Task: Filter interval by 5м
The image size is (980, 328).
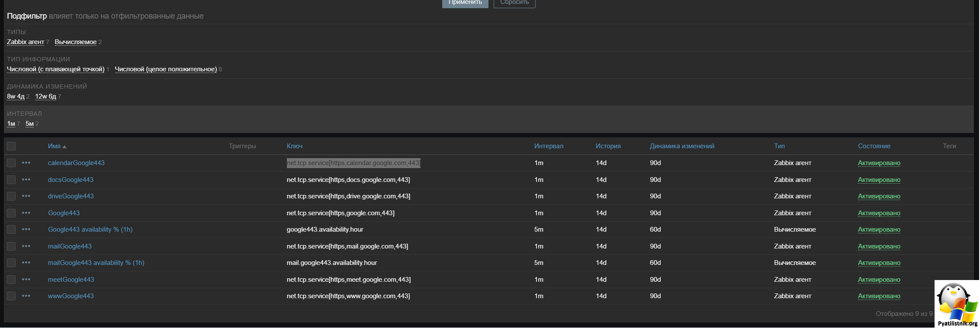Action: tap(29, 124)
